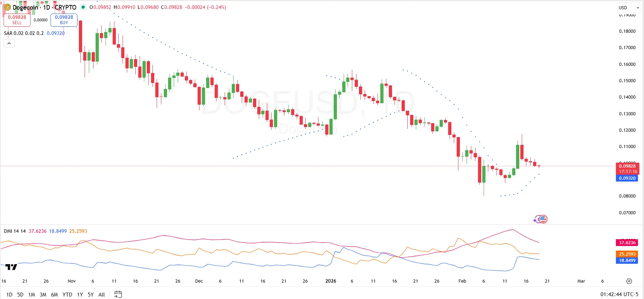Select the DMI 14 14 indicator legend
The height and width of the screenshot is (299, 644).
pyautogui.click(x=15, y=231)
